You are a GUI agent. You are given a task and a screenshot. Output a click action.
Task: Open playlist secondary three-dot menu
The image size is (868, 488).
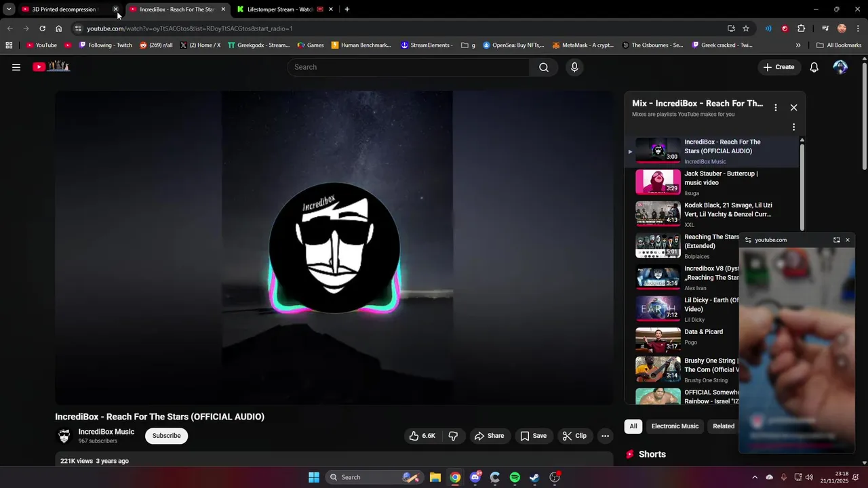coord(793,127)
